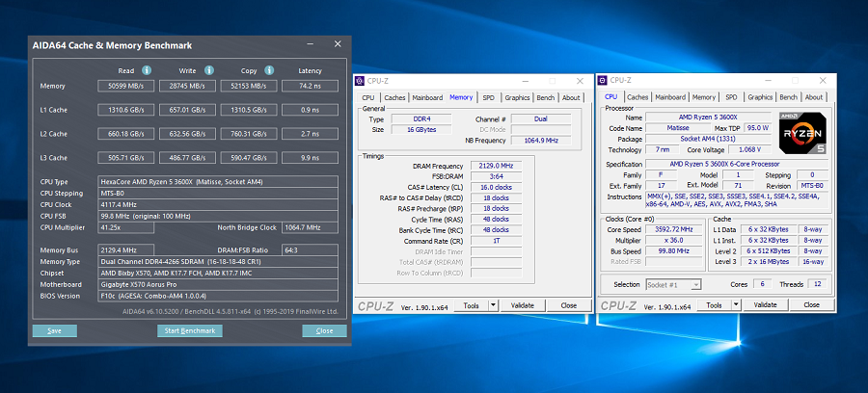Switch to Mainboard tab in CPU window
Image resolution: width=868 pixels, height=393 pixels.
[670, 98]
